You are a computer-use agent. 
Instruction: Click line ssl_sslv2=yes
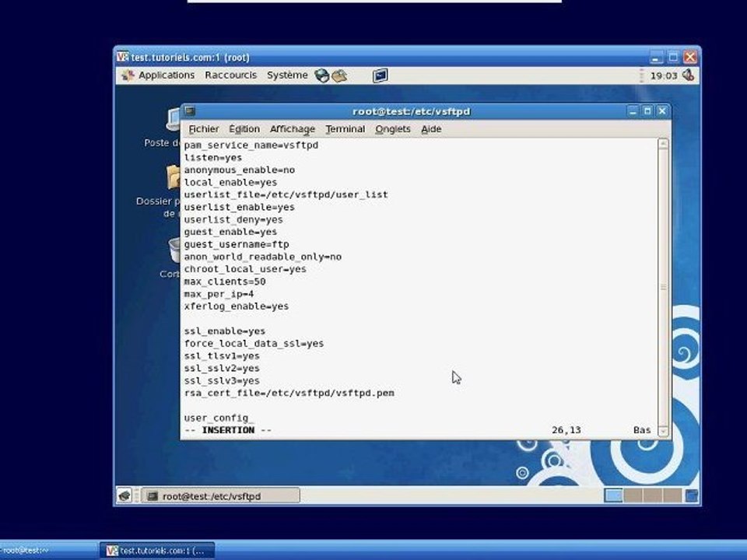(222, 368)
